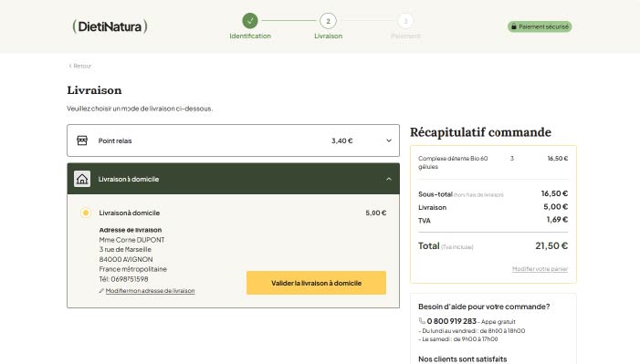This screenshot has height=364, width=640.
Task: Click the address line 84000 AVIGNON
Action: 126,259
